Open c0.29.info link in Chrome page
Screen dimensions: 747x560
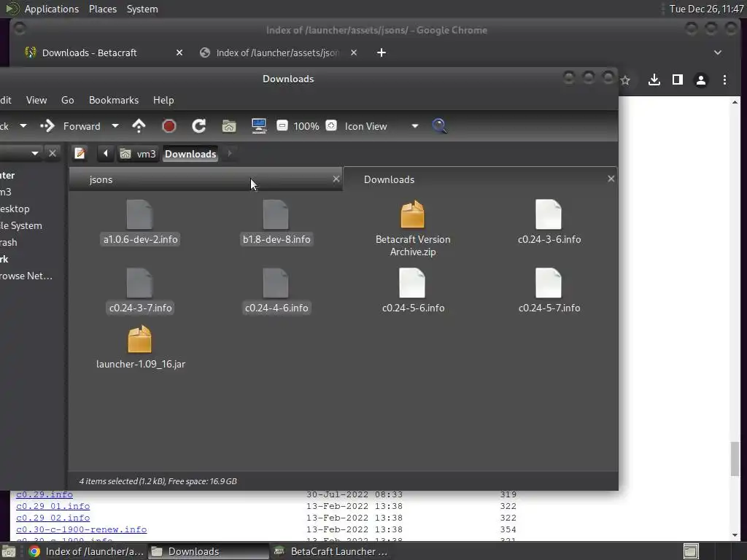coord(44,494)
